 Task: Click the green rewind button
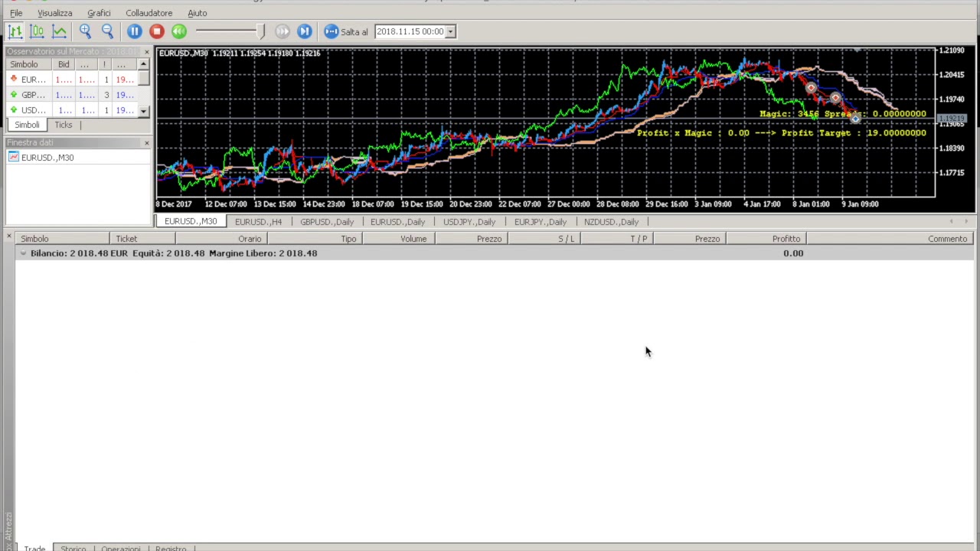178,31
